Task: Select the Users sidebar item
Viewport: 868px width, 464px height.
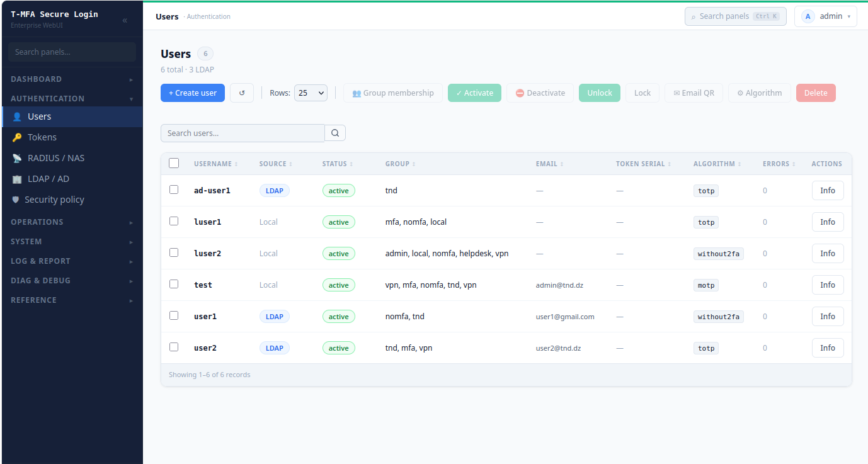Action: pyautogui.click(x=72, y=116)
